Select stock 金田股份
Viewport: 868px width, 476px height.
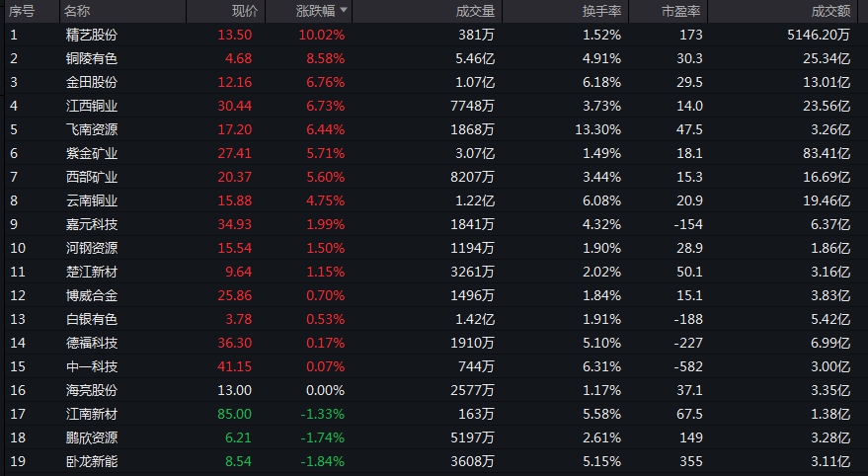92,83
